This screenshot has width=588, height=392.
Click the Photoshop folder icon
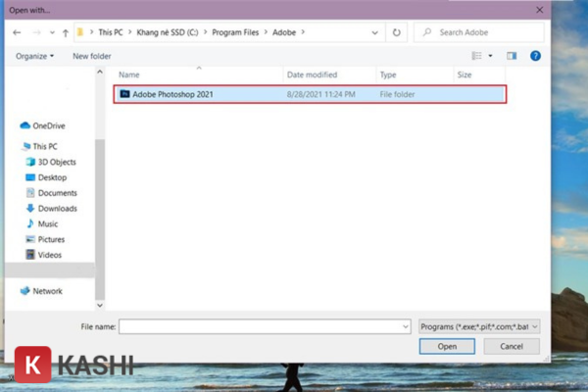coord(124,94)
